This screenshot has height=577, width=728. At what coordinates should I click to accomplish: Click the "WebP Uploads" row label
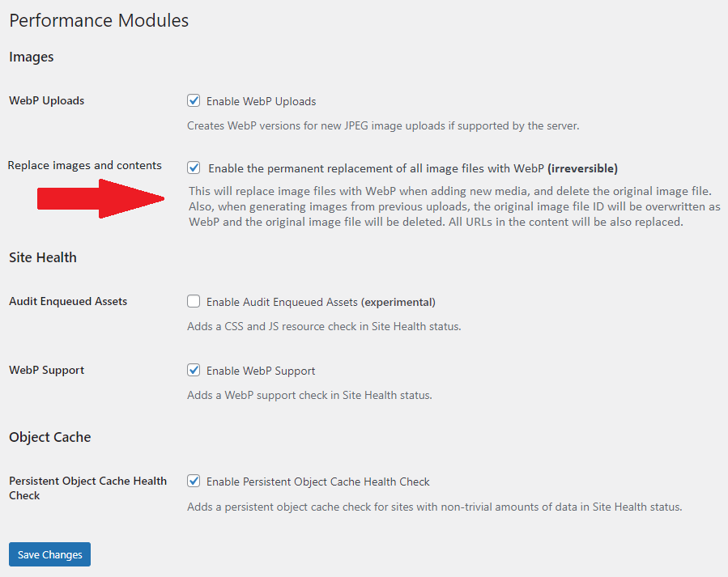(x=45, y=100)
